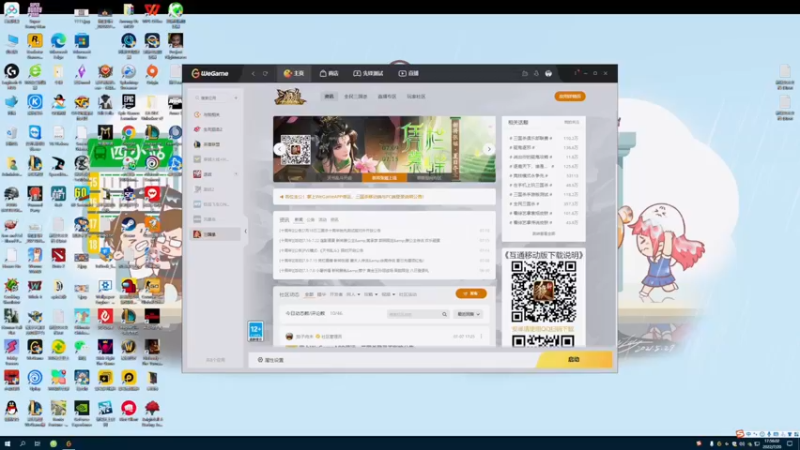
Task: Select the 开发者 community filter
Action: pos(336,294)
